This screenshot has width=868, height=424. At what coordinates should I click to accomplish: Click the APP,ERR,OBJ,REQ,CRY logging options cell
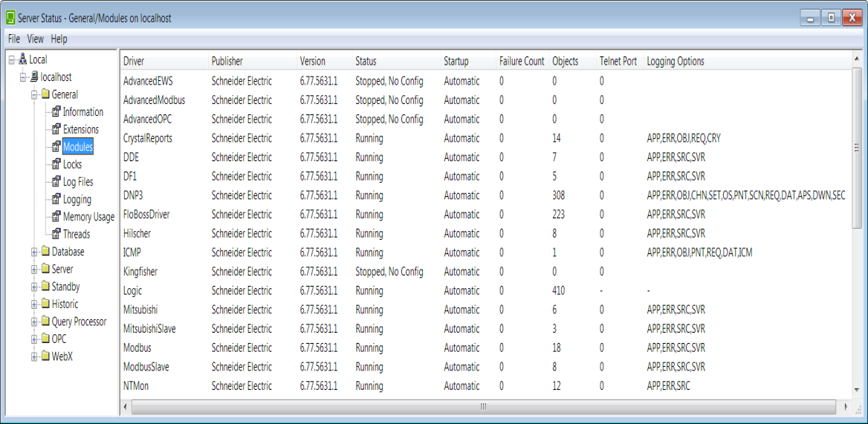pyautogui.click(x=684, y=138)
